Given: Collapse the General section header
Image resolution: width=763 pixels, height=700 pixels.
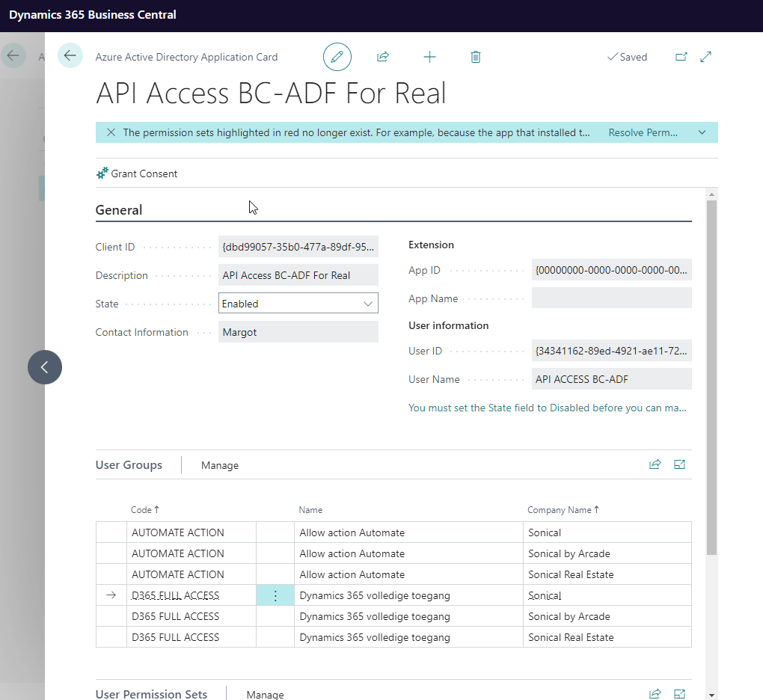Looking at the screenshot, I should [x=119, y=210].
